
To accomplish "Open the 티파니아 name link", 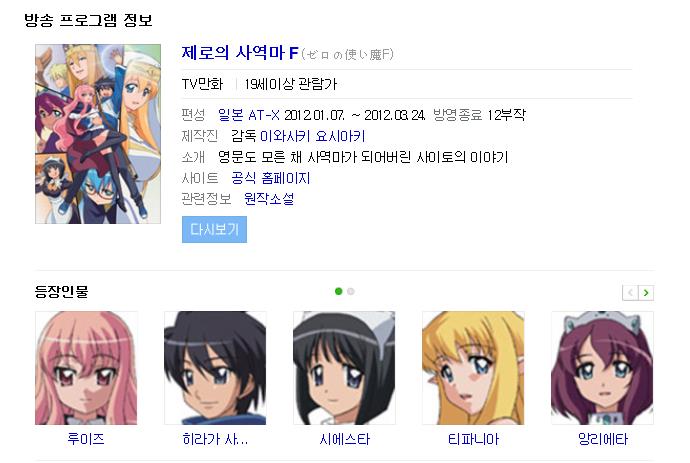I will click(473, 439).
